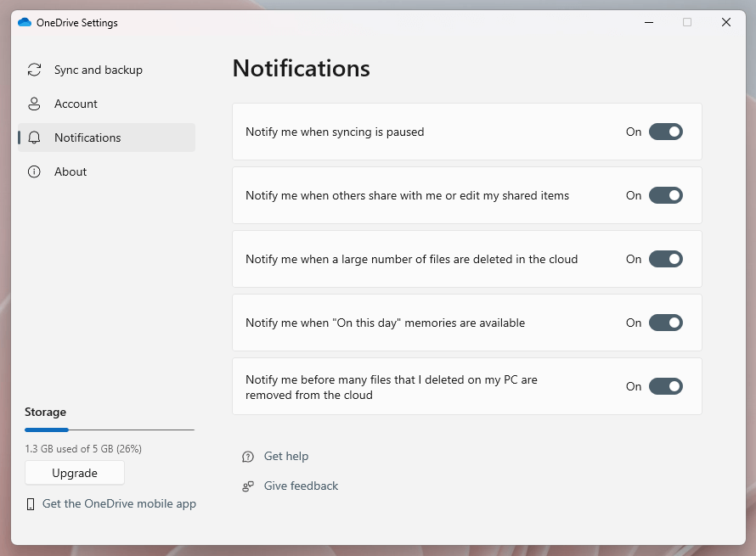Click the Notifications bell icon

[34, 138]
